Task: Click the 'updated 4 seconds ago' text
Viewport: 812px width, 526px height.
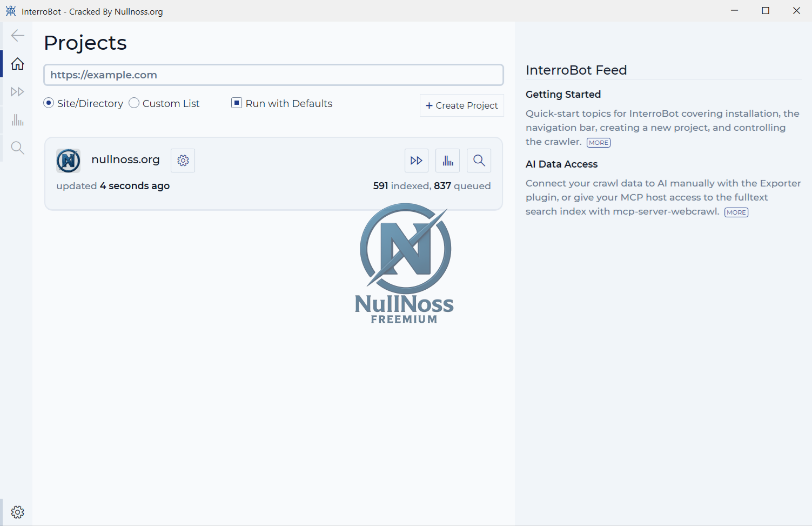Action: pyautogui.click(x=113, y=186)
